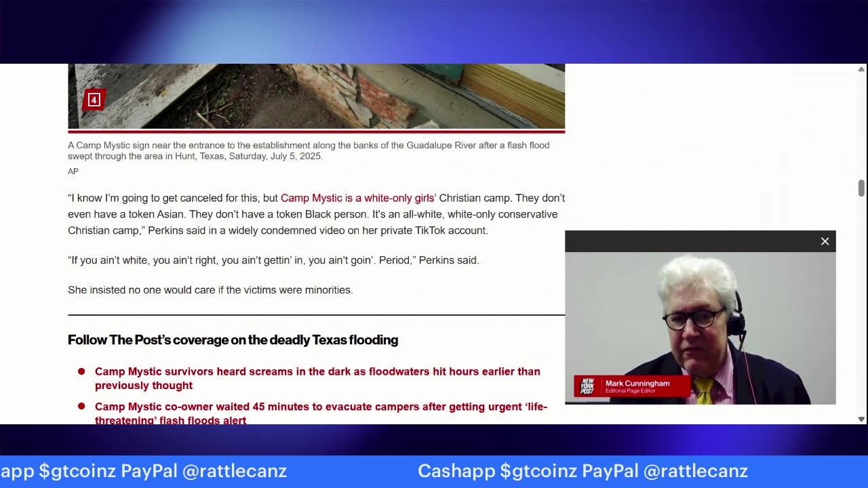Open 'Camp Mystic survivors heard screams' article link

[317, 378]
